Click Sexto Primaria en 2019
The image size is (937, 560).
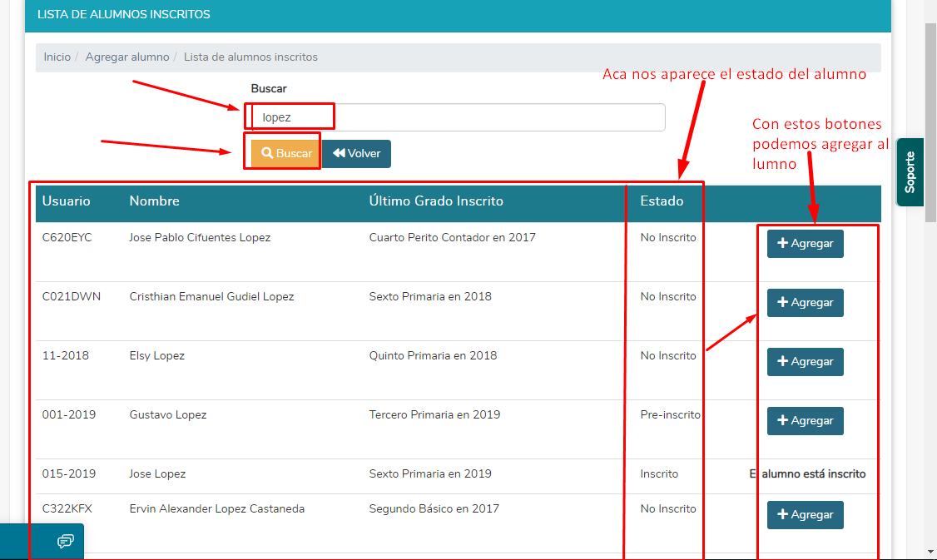[430, 474]
